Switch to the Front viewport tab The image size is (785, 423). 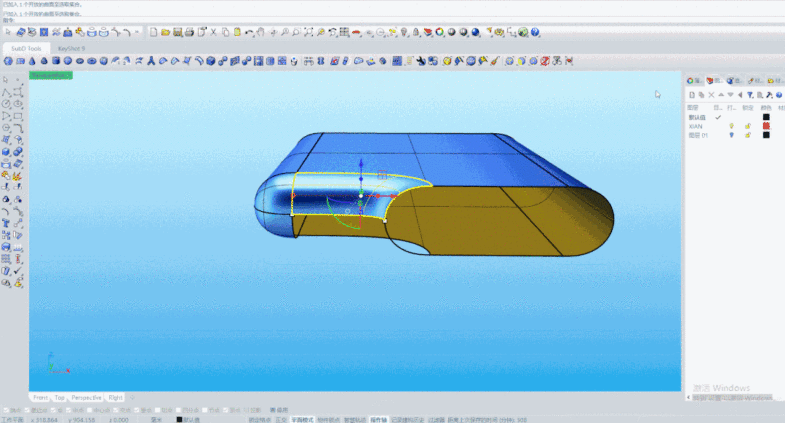click(40, 397)
